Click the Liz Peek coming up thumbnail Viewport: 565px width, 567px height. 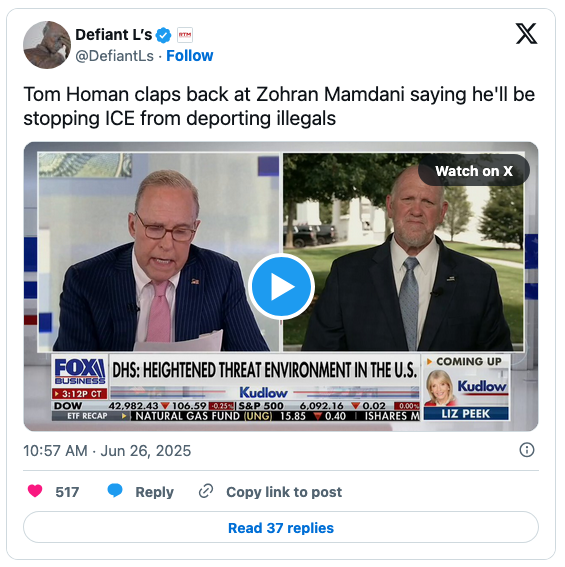pos(466,388)
